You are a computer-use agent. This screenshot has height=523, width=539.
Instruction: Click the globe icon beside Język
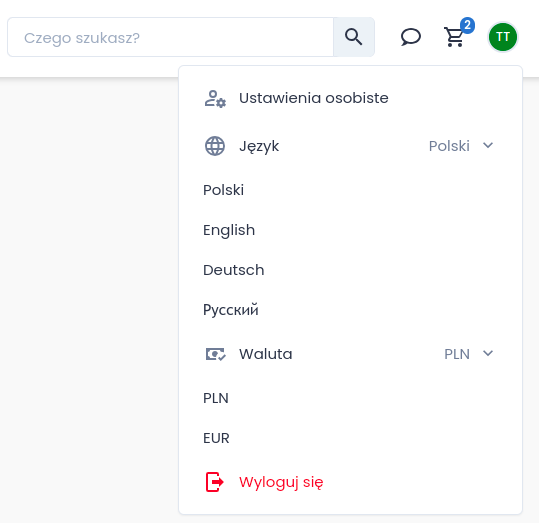pyautogui.click(x=215, y=146)
